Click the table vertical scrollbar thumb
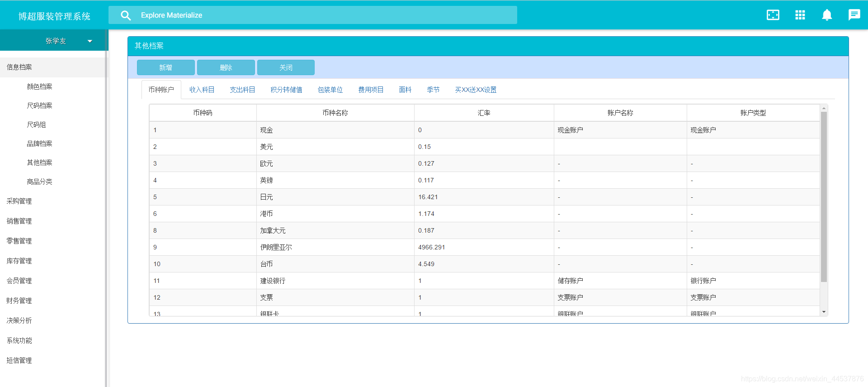The image size is (868, 387). pos(824,197)
